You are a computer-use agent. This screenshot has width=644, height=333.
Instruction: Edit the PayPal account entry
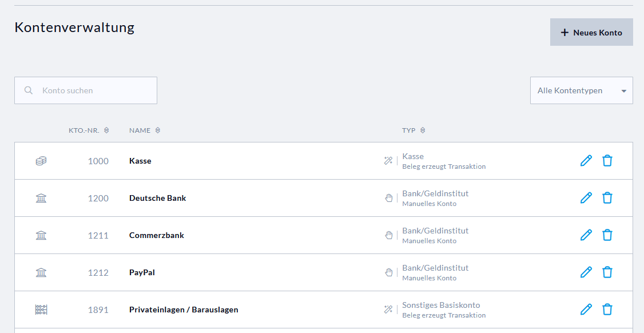click(586, 272)
